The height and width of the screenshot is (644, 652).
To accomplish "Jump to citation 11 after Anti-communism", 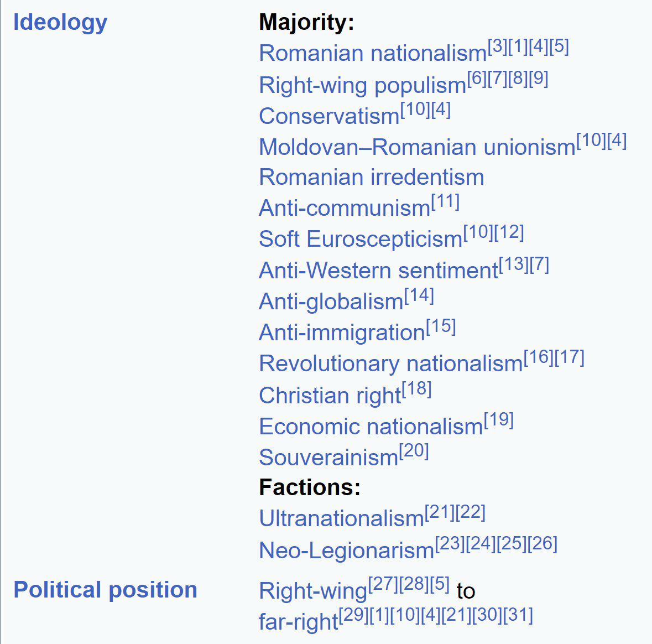I will point(445,202).
